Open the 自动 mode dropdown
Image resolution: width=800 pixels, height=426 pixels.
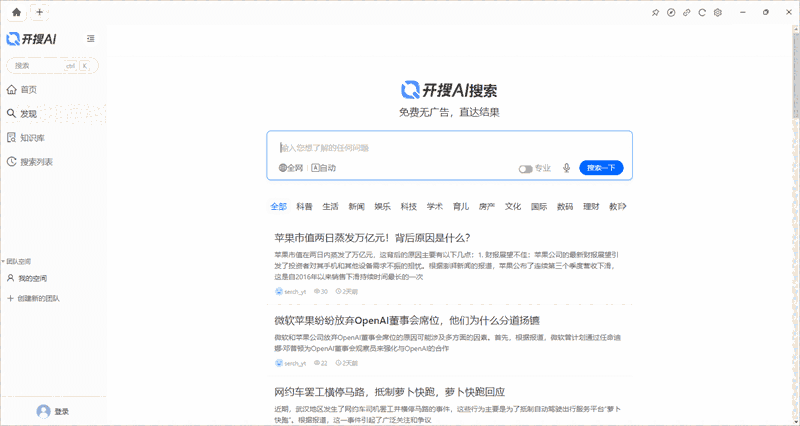(323, 168)
